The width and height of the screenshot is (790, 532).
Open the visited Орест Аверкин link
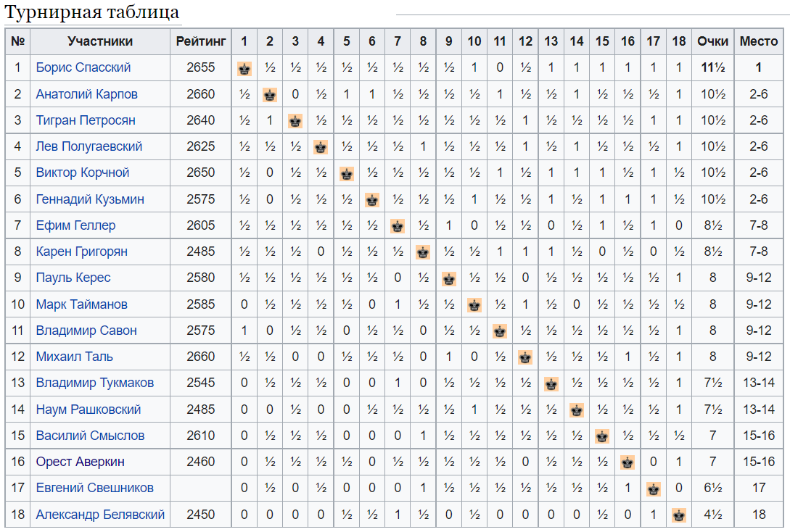click(80, 462)
